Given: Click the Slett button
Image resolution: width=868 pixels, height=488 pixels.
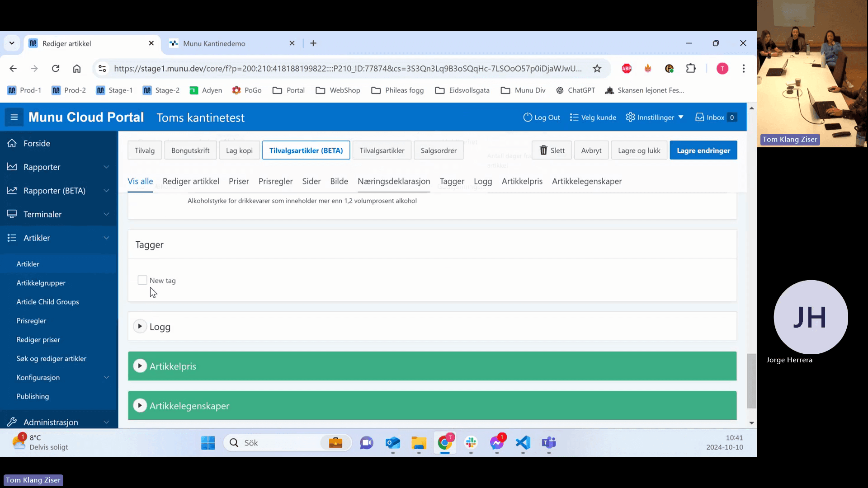Looking at the screenshot, I should pos(552,150).
